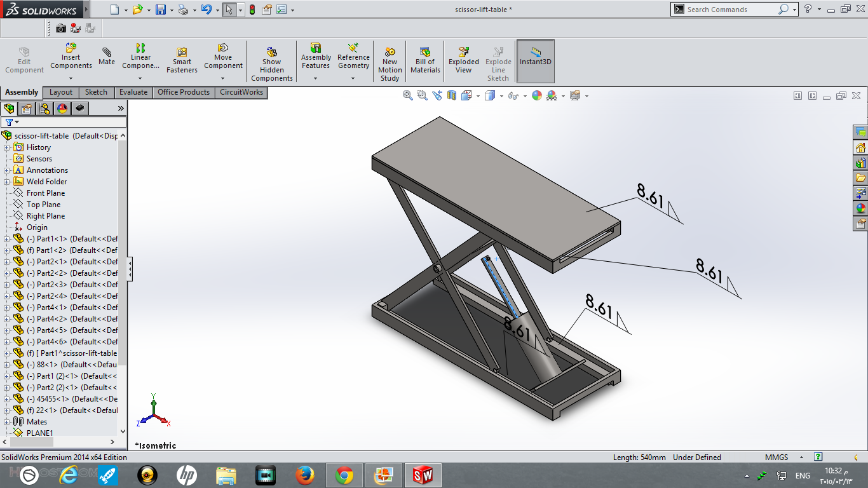Expand the Weld Folder node
The height and width of the screenshot is (488, 868).
click(x=7, y=182)
